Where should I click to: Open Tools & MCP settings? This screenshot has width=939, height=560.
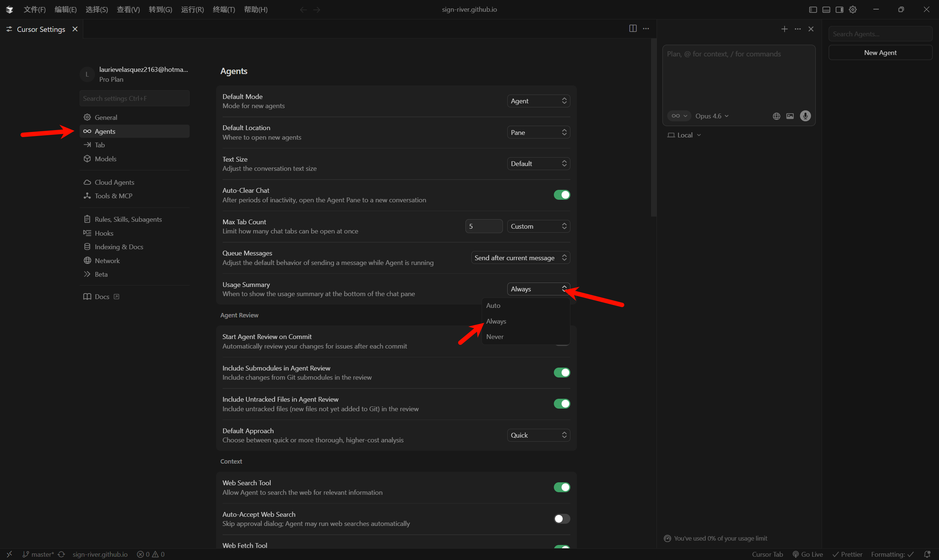coord(134,196)
